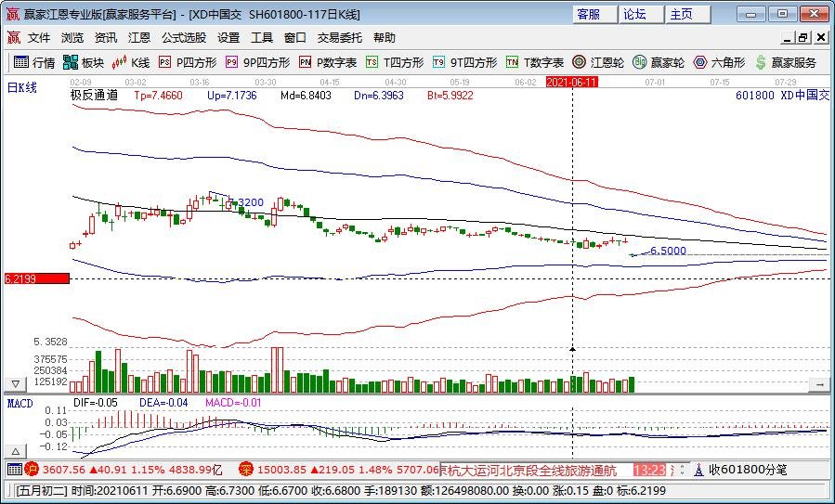Click the 15003.85 Shenzhen index value
835x504 pixels.
tap(282, 470)
